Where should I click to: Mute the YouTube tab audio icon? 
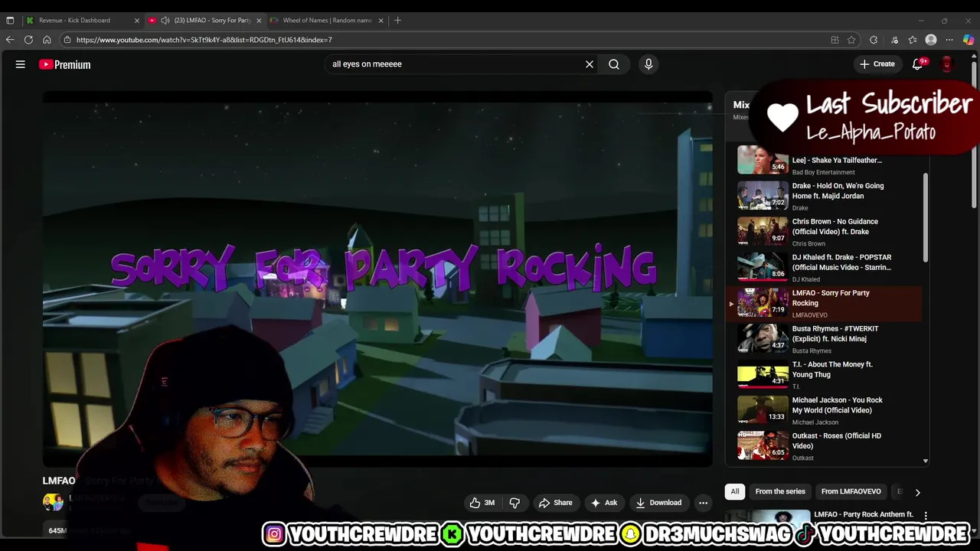point(165,21)
